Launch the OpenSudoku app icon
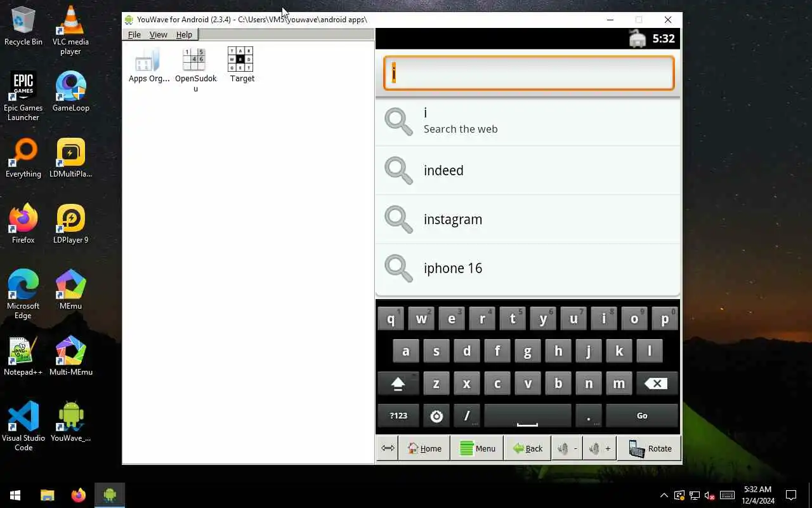Viewport: 812px width, 508px height. [195, 70]
